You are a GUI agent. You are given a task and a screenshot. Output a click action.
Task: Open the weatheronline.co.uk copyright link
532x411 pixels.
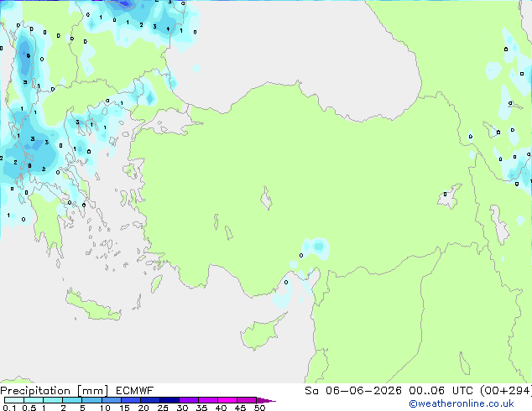[462, 403]
